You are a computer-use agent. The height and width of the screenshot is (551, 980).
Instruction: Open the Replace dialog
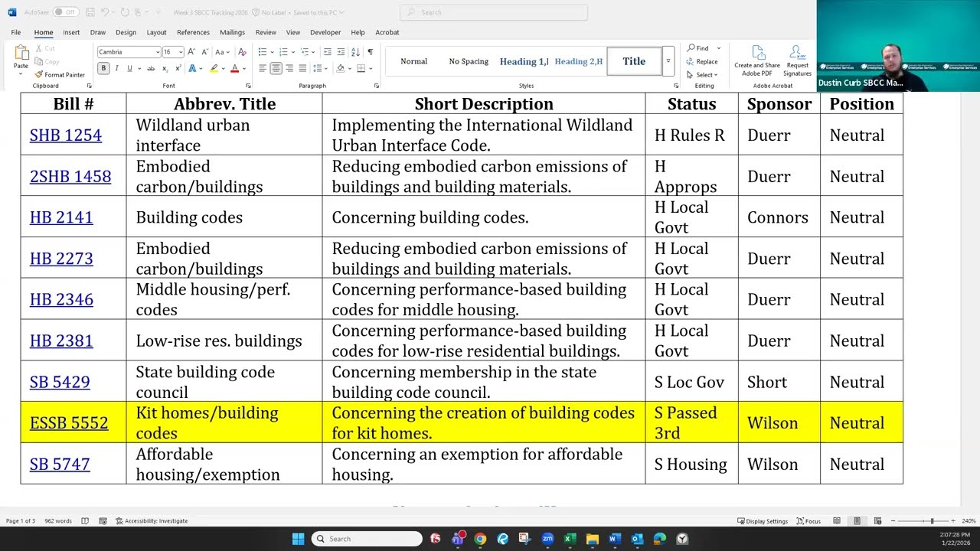pyautogui.click(x=702, y=61)
